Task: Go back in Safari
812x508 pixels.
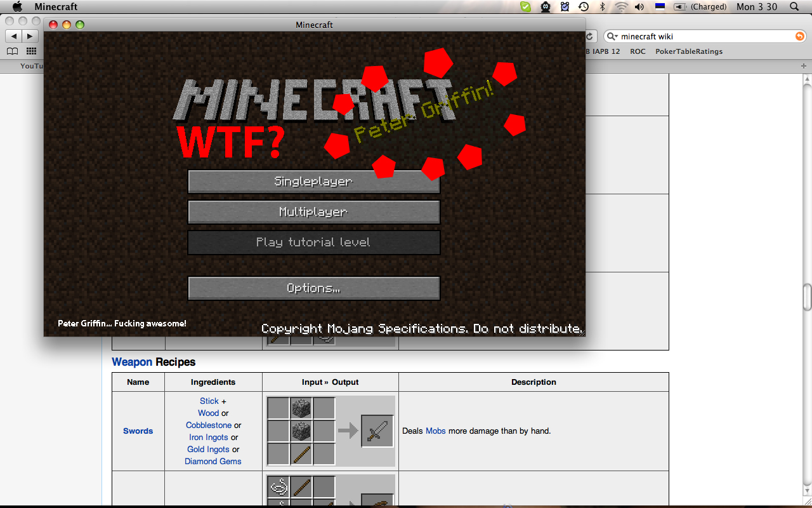Action: [x=13, y=36]
